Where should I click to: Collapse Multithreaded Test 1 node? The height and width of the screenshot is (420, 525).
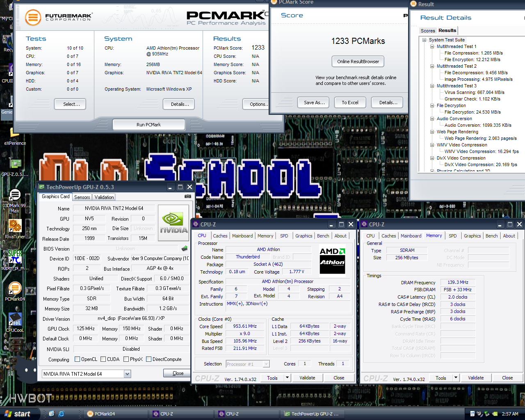(432, 46)
